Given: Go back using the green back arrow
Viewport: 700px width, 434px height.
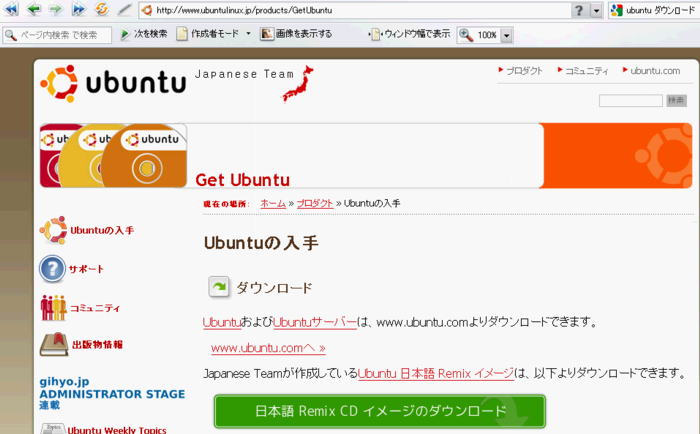Looking at the screenshot, I should 34,9.
